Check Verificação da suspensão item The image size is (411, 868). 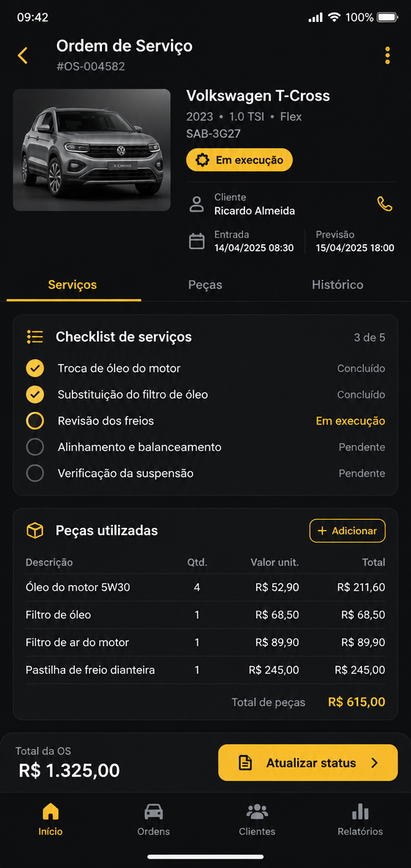click(35, 474)
